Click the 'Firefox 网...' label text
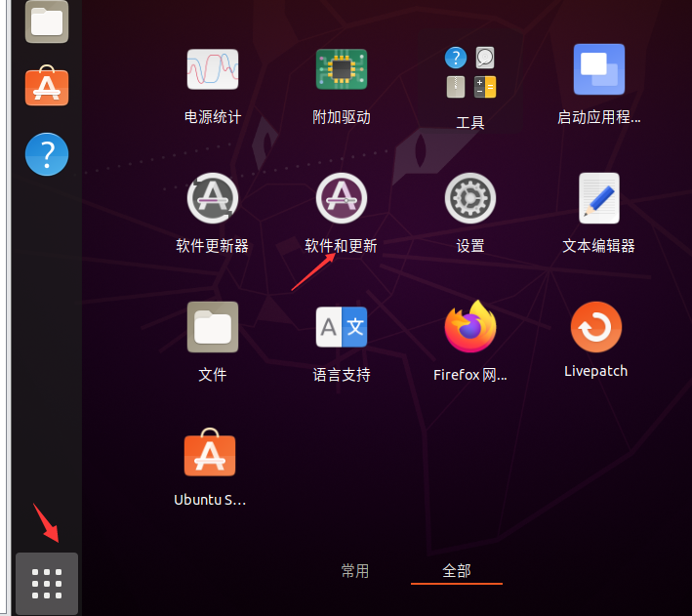 [470, 375]
